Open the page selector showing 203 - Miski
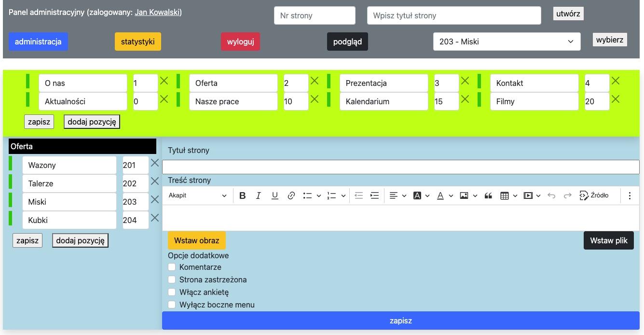 (x=507, y=42)
